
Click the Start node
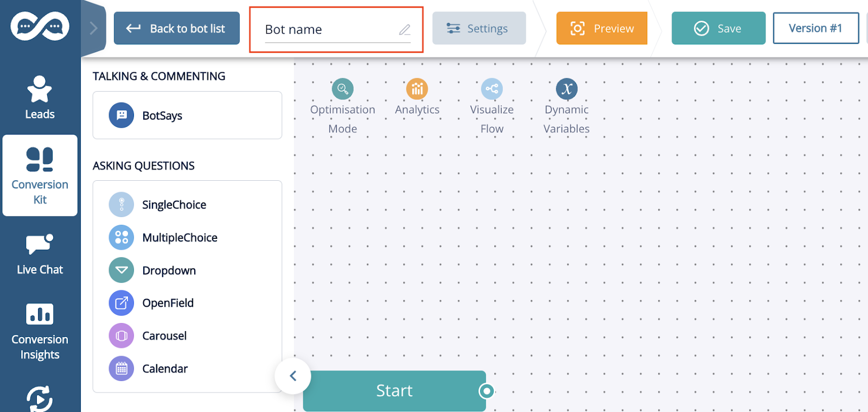(x=394, y=391)
